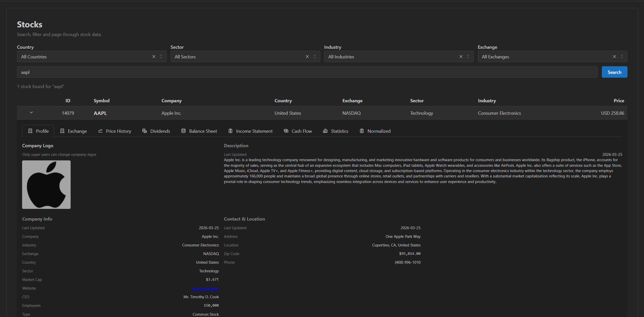Viewport: 644px width, 317px height.
Task: Collapse the AAPL row chevron
Action: pos(31,112)
